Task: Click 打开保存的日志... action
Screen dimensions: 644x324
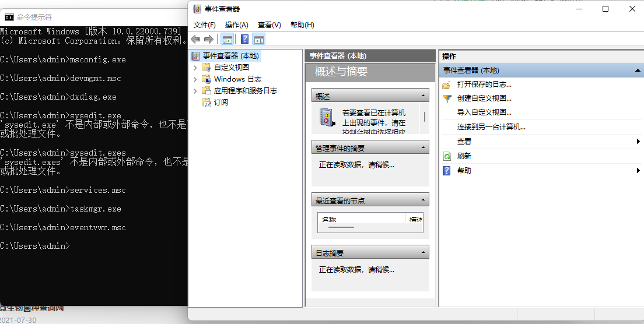Action: (484, 84)
